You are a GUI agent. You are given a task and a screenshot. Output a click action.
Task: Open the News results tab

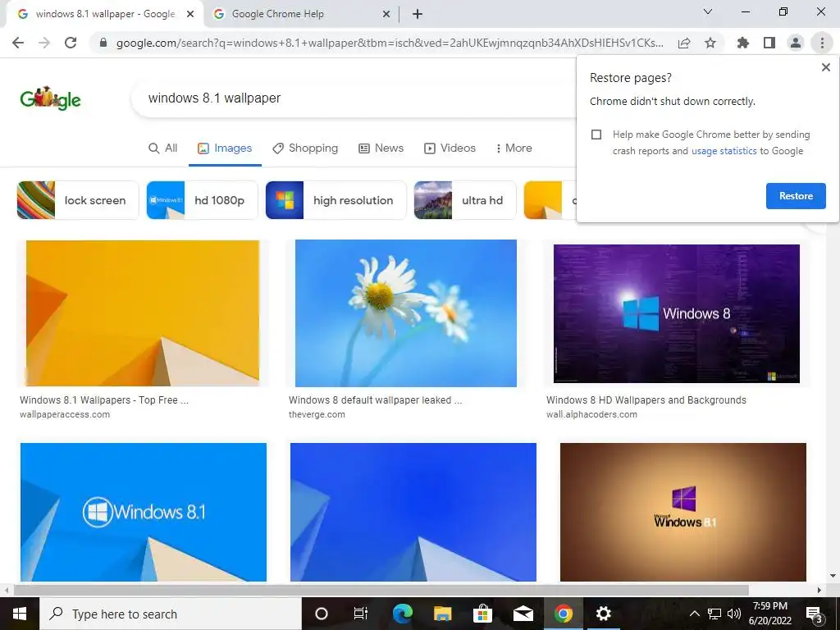pyautogui.click(x=381, y=148)
